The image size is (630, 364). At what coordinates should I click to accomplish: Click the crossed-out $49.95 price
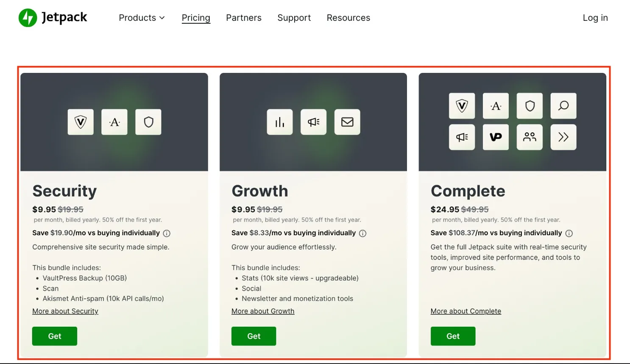point(475,209)
